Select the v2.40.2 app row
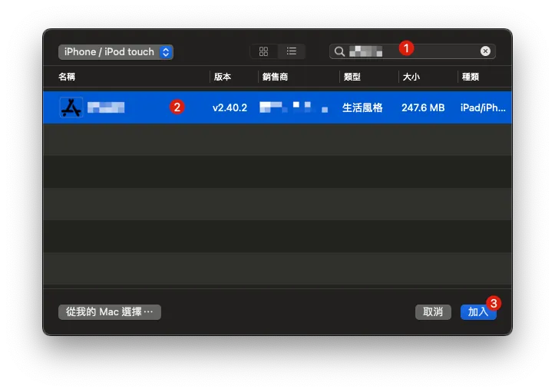Screen dimensions: 555x392 (230, 108)
